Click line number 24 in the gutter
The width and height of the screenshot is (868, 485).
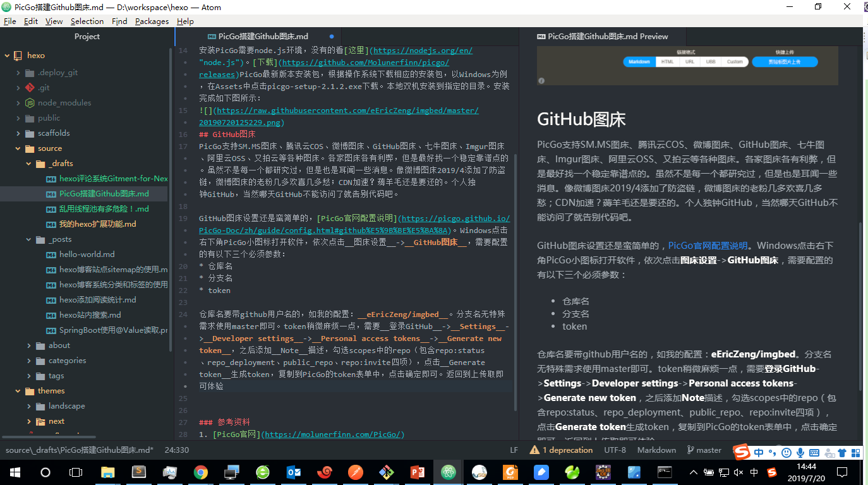(184, 314)
